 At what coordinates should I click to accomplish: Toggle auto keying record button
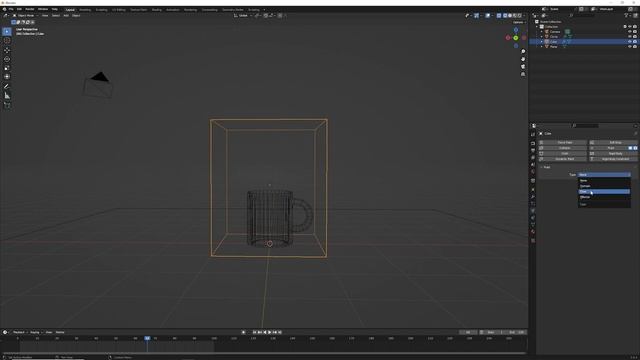coord(244,332)
